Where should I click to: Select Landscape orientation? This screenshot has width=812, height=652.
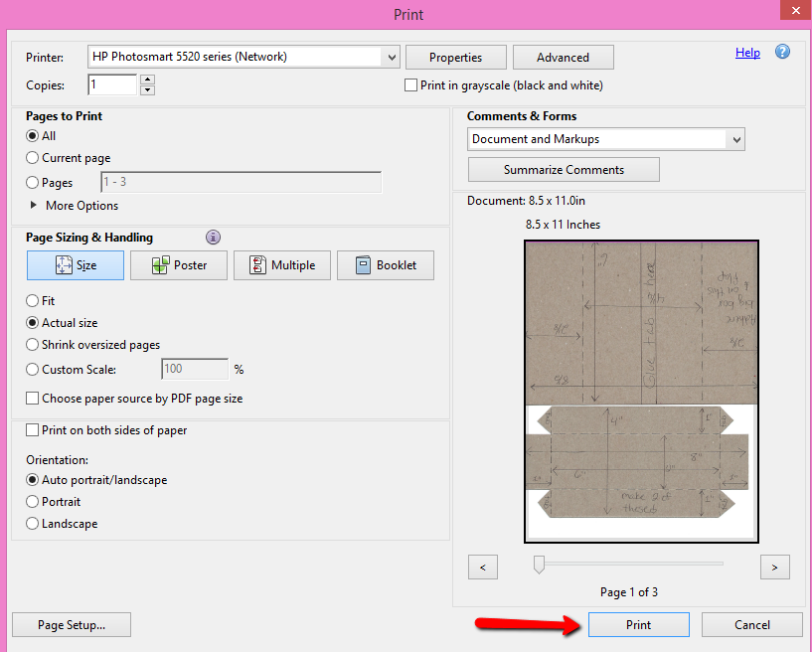pyautogui.click(x=33, y=524)
